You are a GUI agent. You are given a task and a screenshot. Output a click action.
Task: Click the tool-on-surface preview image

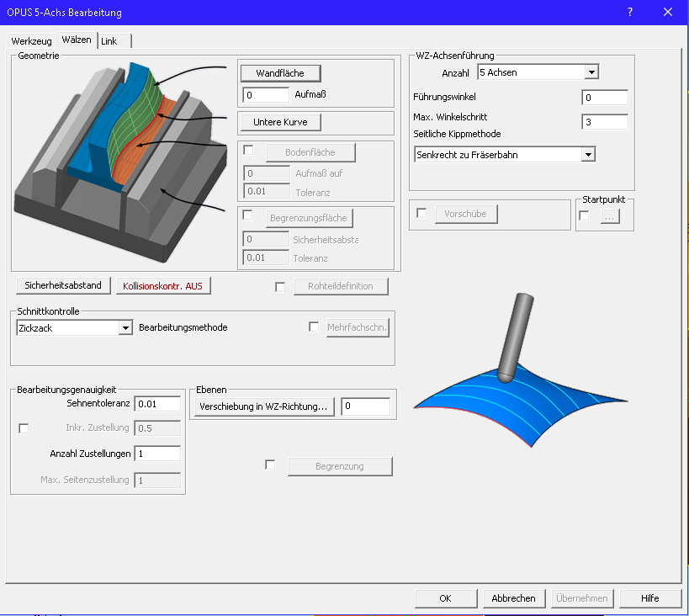tap(521, 370)
